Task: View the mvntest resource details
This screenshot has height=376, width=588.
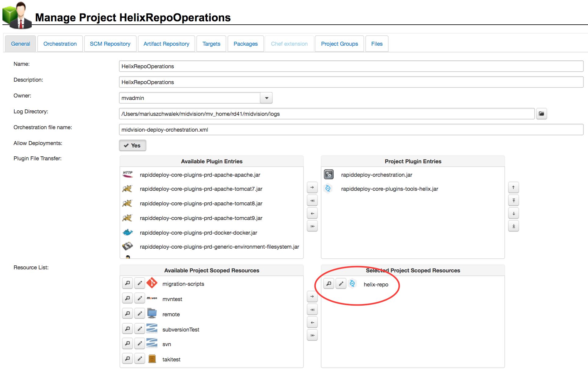Action: point(127,298)
